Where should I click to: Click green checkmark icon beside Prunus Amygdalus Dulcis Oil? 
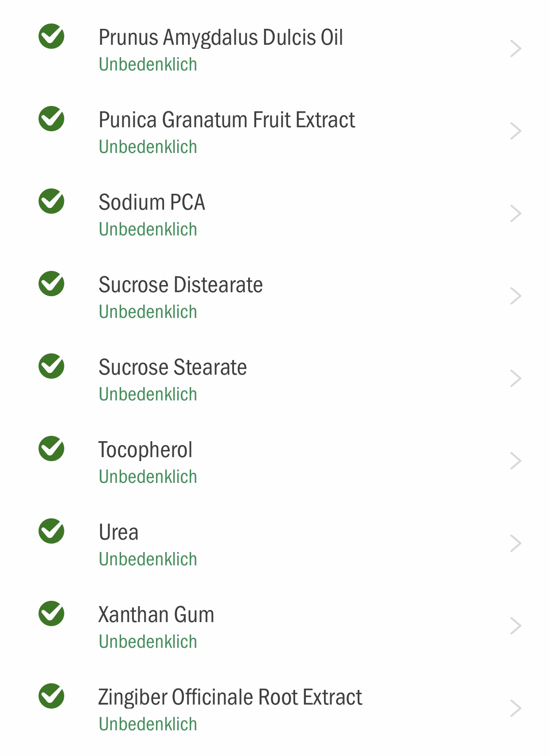coord(51,36)
